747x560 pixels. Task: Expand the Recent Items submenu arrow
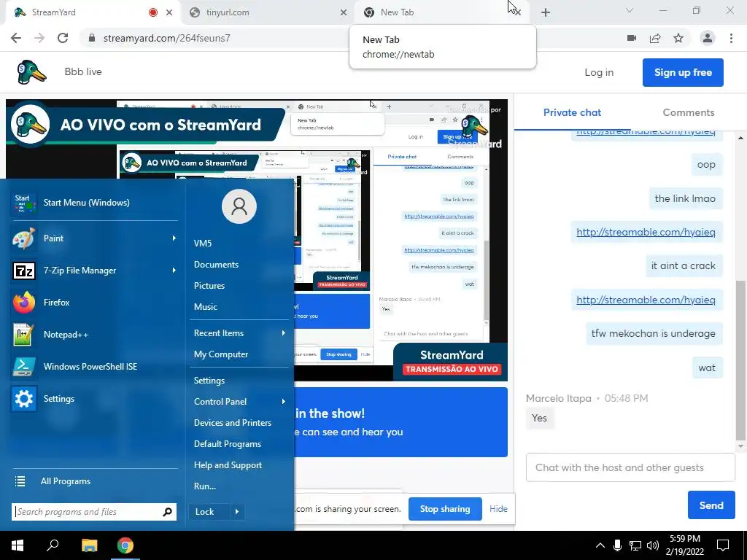(284, 333)
